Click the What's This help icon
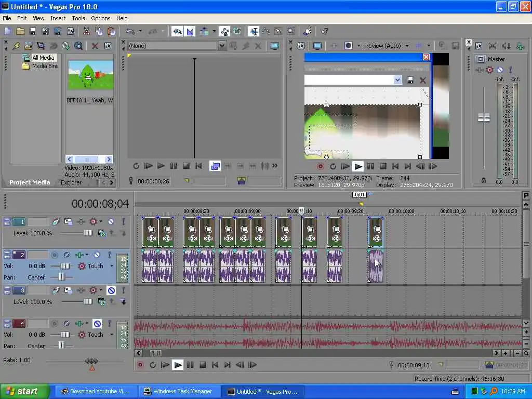The image size is (532, 399). coord(324,32)
